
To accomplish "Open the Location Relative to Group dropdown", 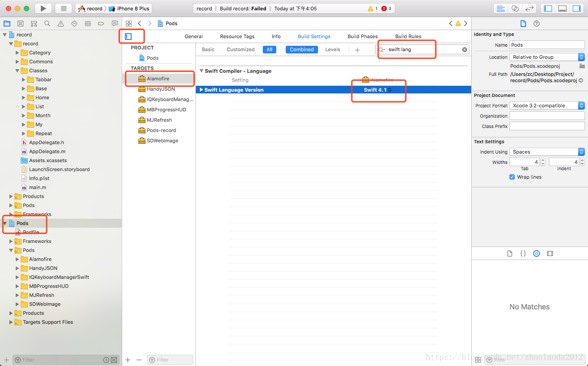I will [547, 57].
